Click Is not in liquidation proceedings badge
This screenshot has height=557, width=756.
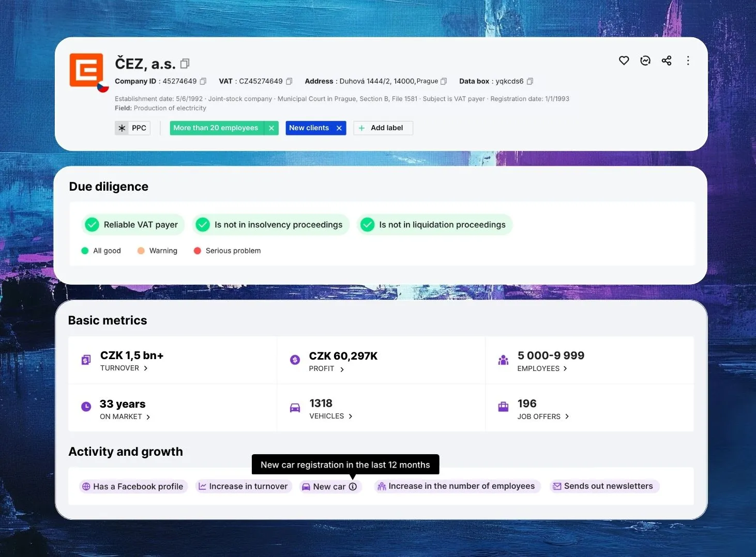434,224
